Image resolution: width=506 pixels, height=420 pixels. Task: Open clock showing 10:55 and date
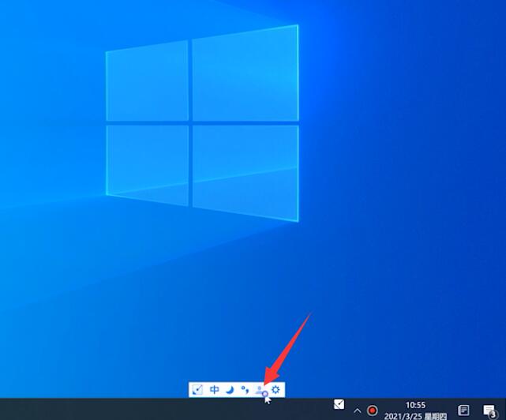416,411
